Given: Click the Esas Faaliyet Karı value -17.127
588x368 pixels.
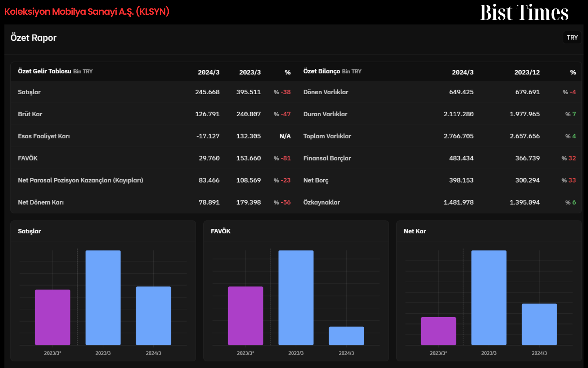Looking at the screenshot, I should pyautogui.click(x=208, y=136).
